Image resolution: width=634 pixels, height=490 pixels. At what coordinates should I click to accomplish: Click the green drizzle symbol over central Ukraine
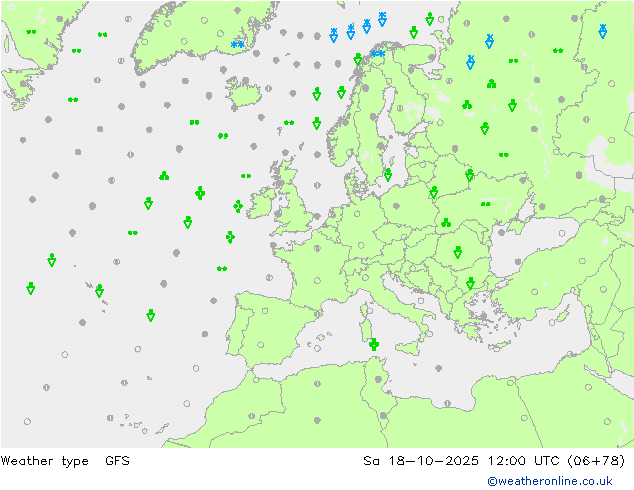[486, 204]
